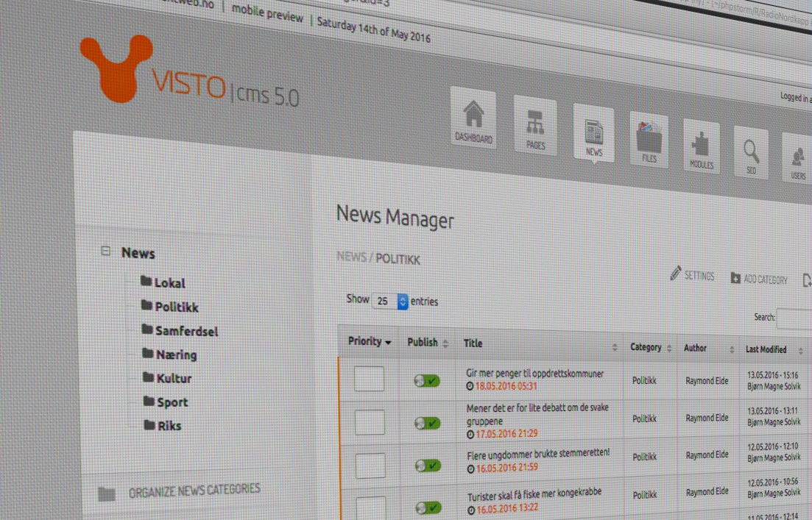Select the Kultur category
Viewport: 812px width, 520px height.
coord(174,378)
